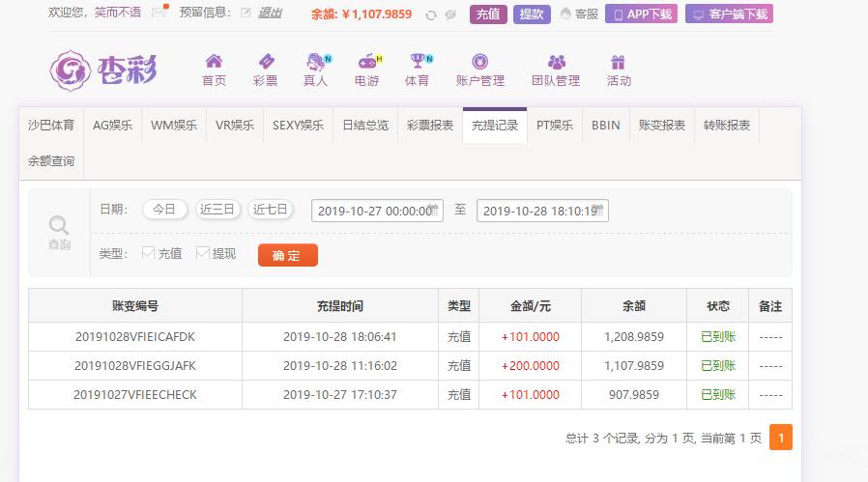
Task: Switch to BBIN tab
Action: [606, 126]
